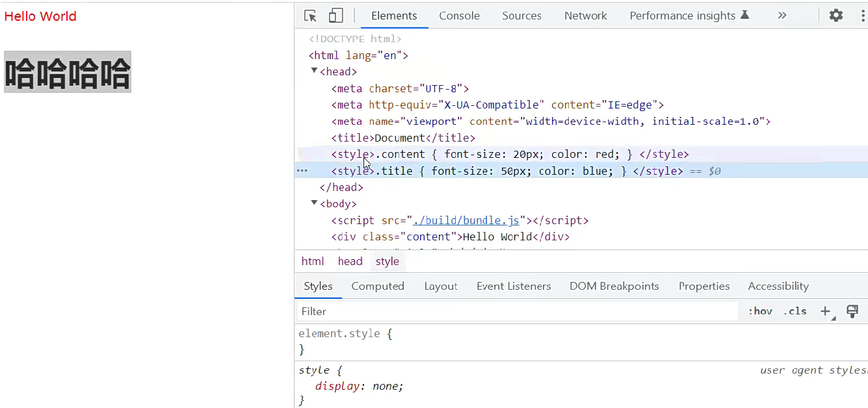Screen dimensions: 868x408
Task: Select the closing head tag line
Action: [341, 187]
